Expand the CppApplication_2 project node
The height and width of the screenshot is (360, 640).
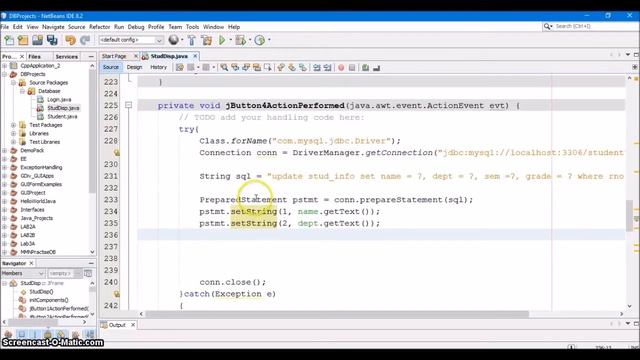pos(4,66)
